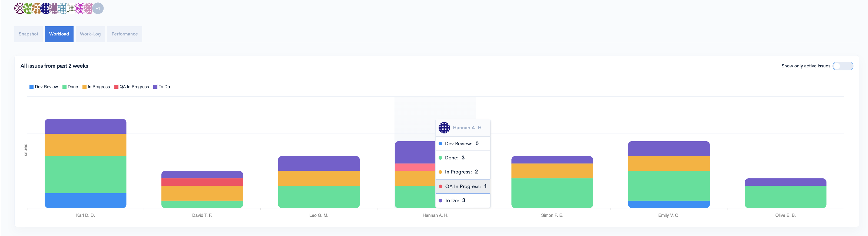Screen dimensions: 868x236
Task: Click Olive E. B. green Done segment
Action: coord(786,197)
